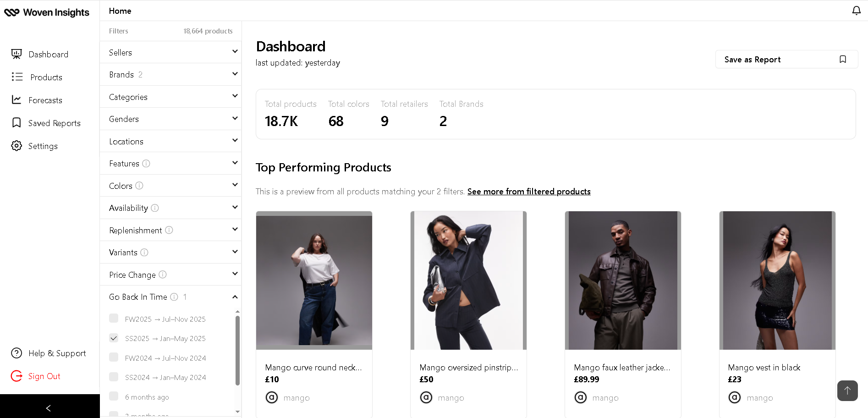Click the scroll-to-top arrow button
Viewport: 868px width, 418px height.
pyautogui.click(x=847, y=390)
